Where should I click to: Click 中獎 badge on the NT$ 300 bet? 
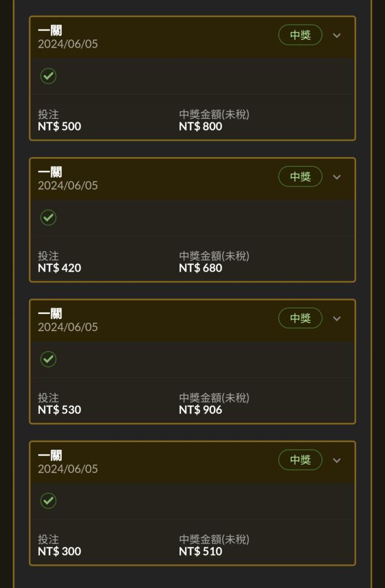[x=300, y=460]
